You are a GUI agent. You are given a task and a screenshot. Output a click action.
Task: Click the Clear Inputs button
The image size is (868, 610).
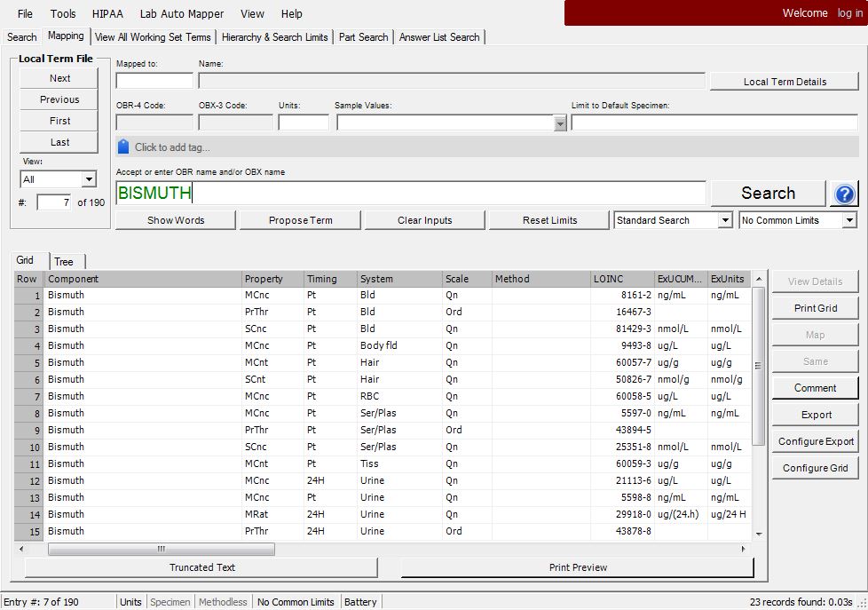click(x=424, y=220)
